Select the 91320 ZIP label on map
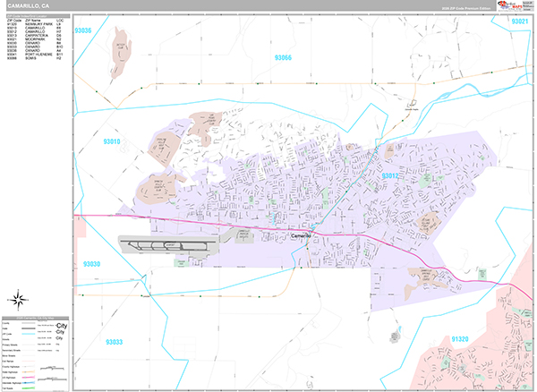 point(459,339)
